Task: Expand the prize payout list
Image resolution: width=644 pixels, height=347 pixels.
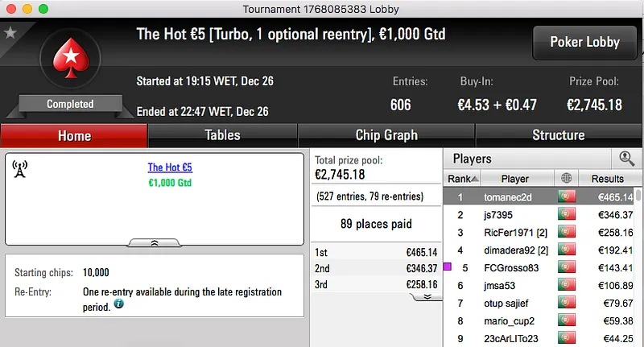Action: [x=427, y=296]
